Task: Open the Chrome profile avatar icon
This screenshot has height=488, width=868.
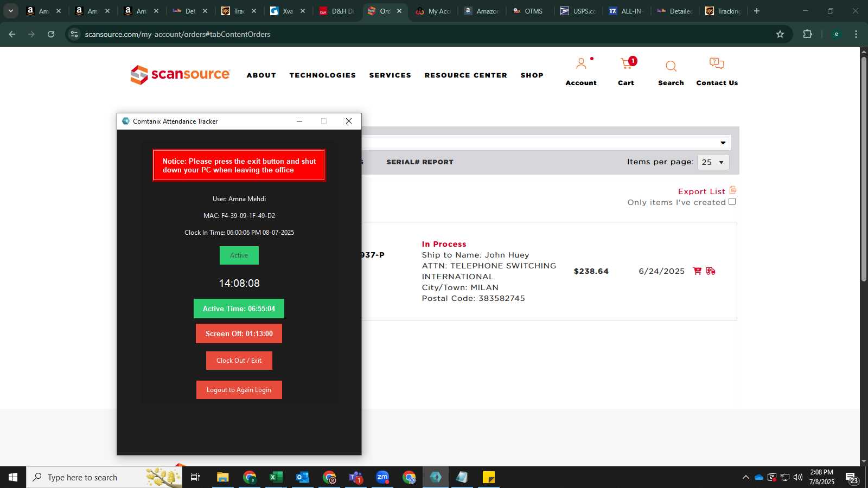Action: point(836,34)
